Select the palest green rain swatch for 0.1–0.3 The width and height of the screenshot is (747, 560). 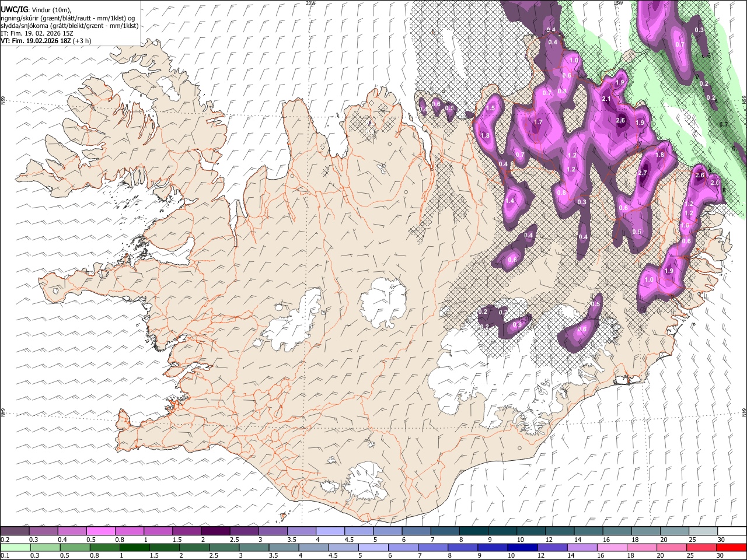[15, 547]
